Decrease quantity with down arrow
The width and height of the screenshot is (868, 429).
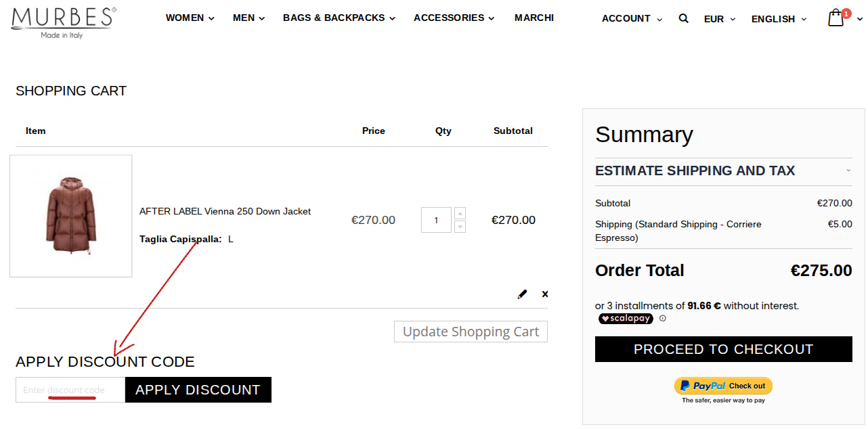tap(460, 227)
